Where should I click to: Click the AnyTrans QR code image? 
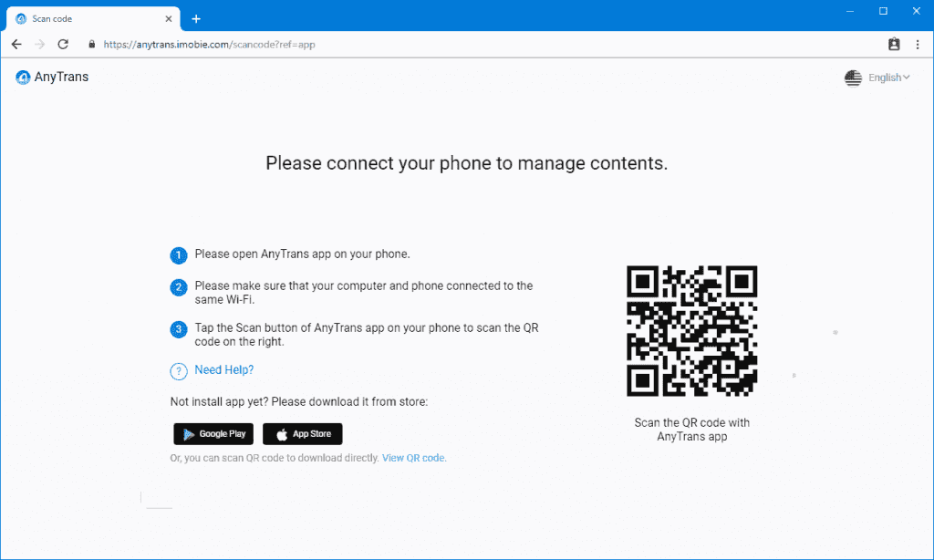coord(691,331)
